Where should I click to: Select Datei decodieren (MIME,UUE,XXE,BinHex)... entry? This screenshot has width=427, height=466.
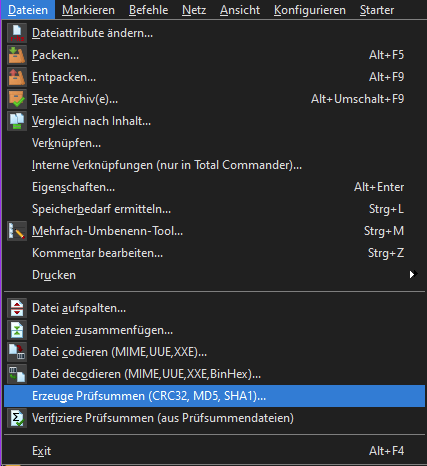pos(214,374)
